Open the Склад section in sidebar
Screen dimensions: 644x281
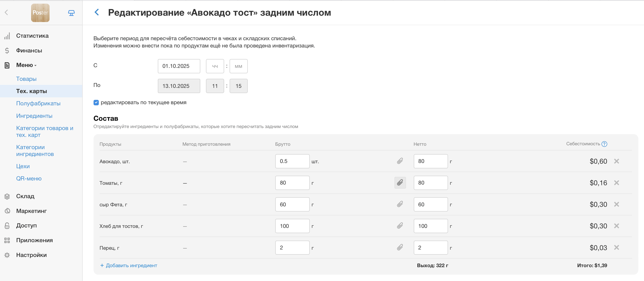pyautogui.click(x=25, y=196)
